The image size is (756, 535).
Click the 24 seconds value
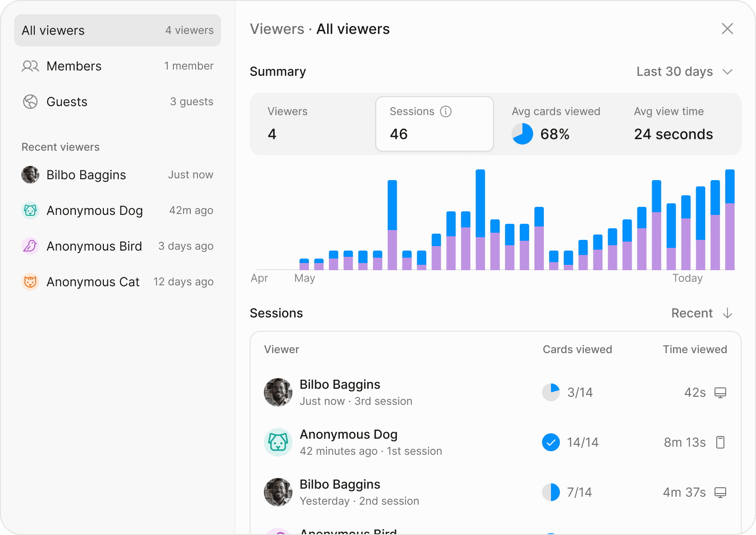tap(674, 134)
